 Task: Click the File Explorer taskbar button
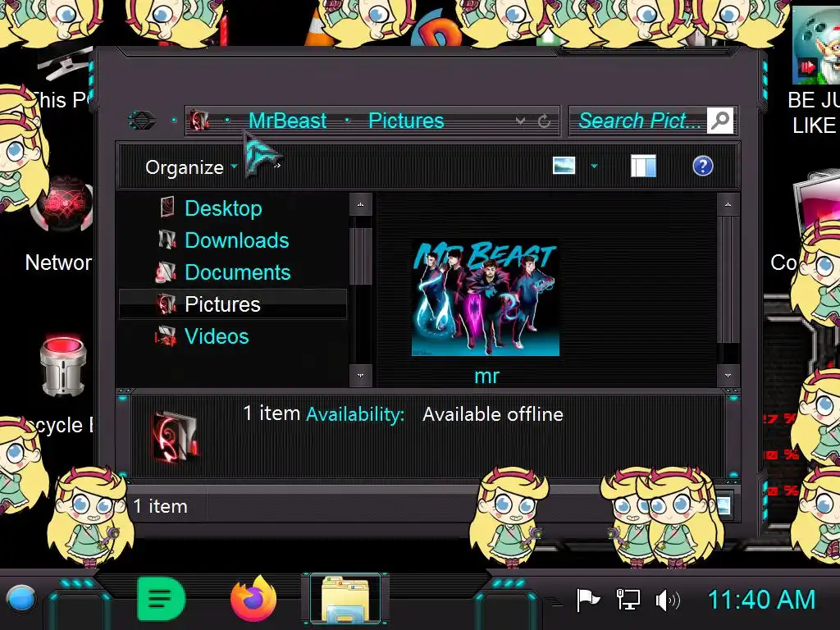[x=345, y=600]
